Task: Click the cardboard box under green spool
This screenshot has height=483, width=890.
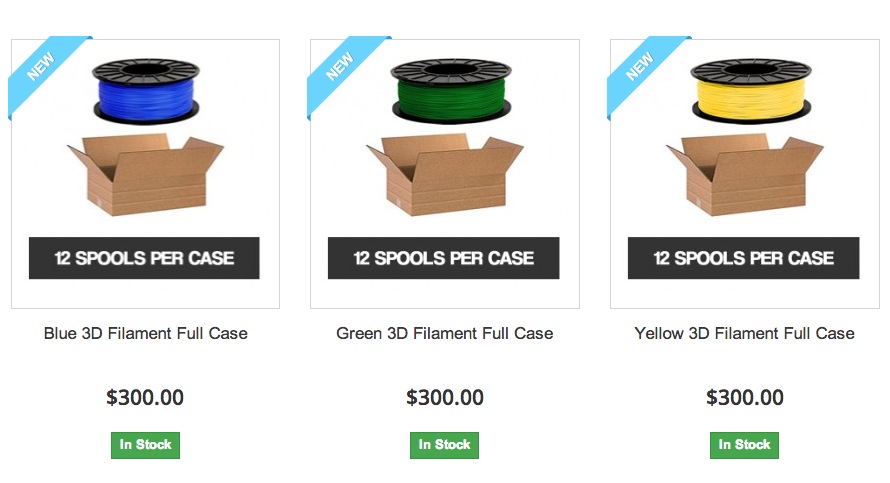Action: pyautogui.click(x=445, y=175)
